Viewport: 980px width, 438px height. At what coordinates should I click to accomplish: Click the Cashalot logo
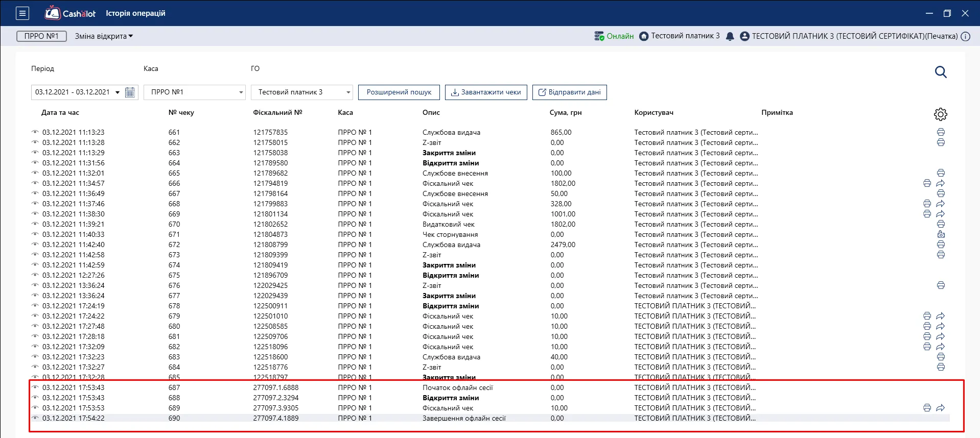(70, 13)
